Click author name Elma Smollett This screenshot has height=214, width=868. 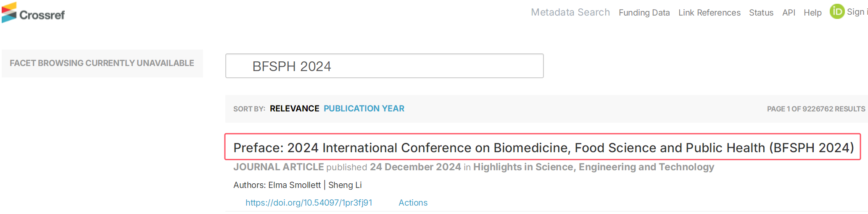(294, 185)
